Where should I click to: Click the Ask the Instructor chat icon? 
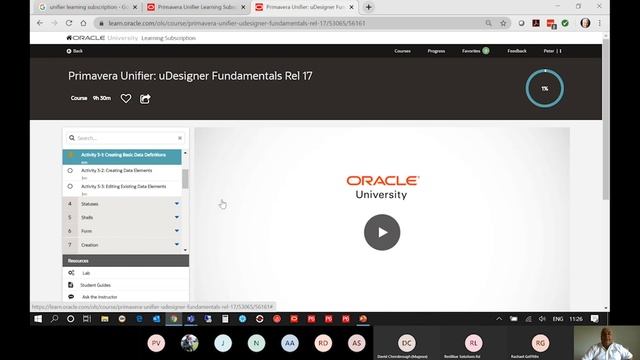pos(71,297)
